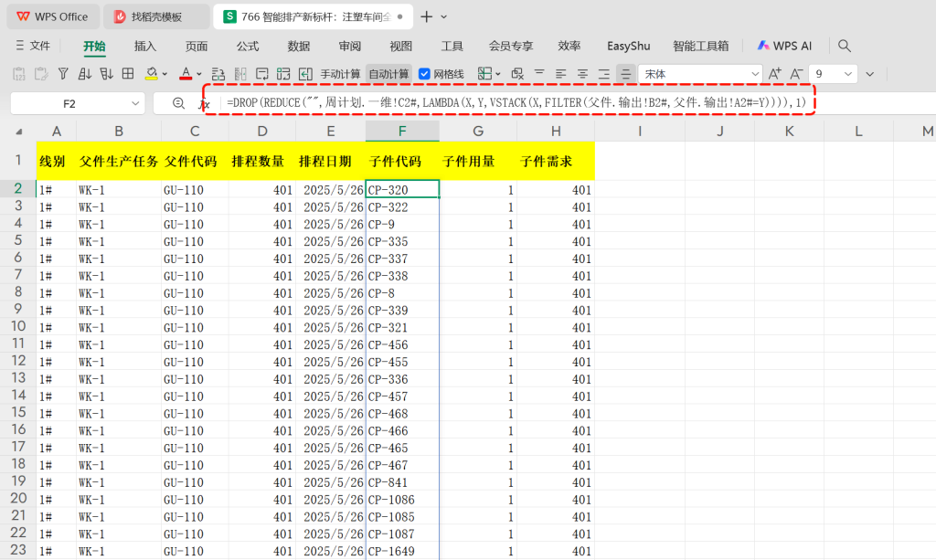Click into the formula bar text
Screen dimensions: 936x560
tap(516, 102)
